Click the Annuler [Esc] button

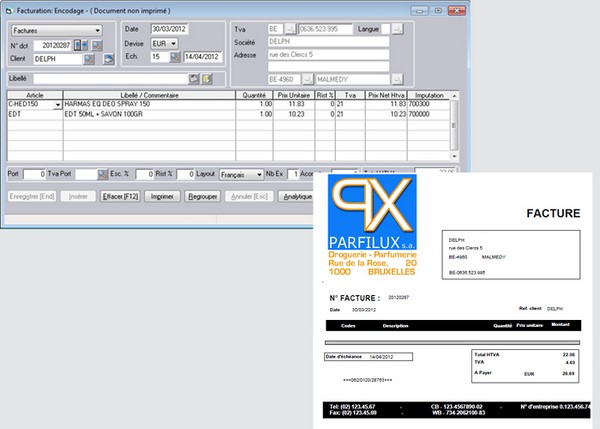pyautogui.click(x=249, y=196)
